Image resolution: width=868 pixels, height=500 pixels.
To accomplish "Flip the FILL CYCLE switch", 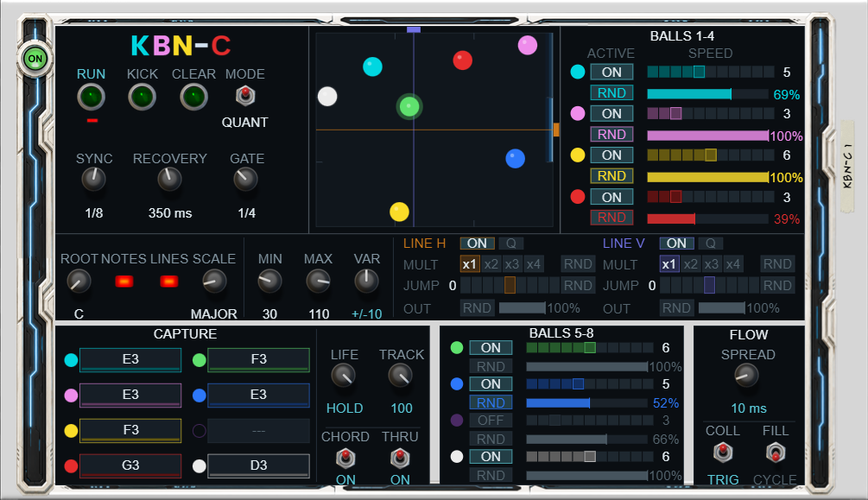I will coord(775,453).
